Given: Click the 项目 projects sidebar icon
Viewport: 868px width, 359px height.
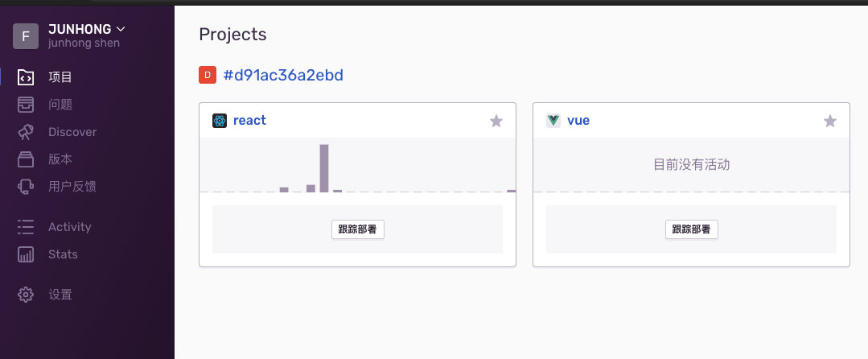Looking at the screenshot, I should 26,77.
